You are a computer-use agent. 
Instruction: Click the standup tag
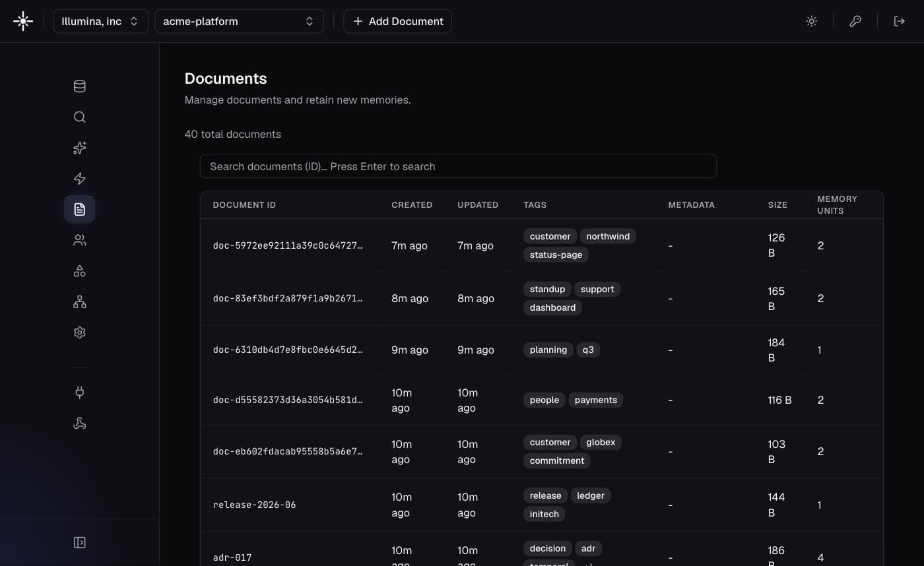coord(547,289)
